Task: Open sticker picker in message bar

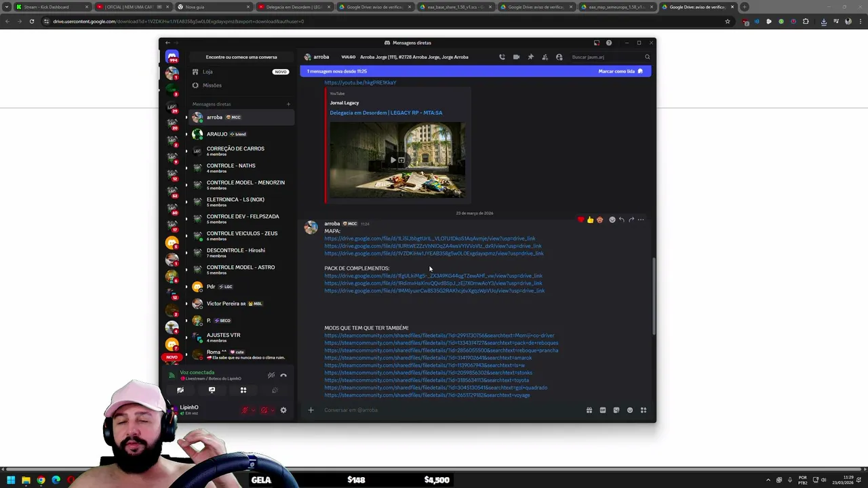Action: [616, 410]
